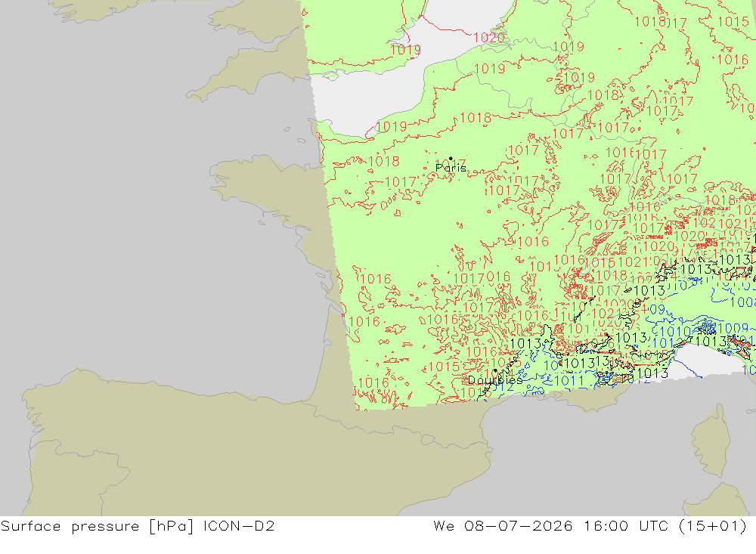Click the blue '1009' isobar label
756x554 pixels.
(733, 329)
